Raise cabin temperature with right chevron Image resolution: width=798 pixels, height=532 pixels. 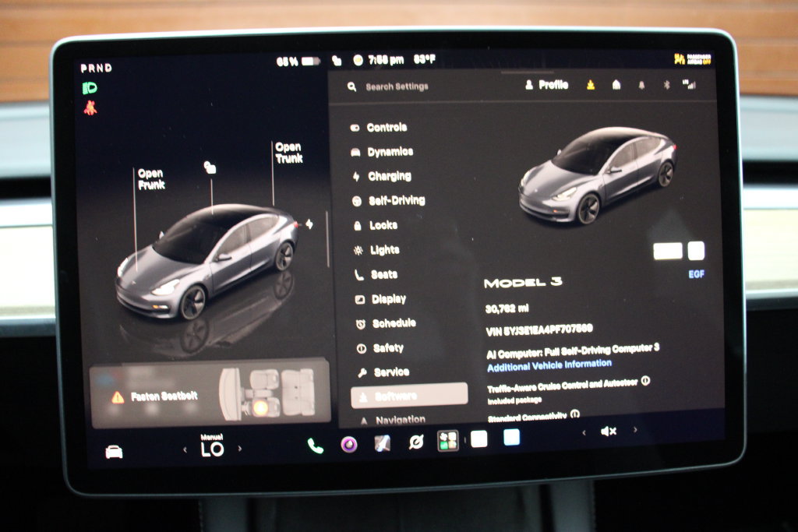click(x=240, y=449)
